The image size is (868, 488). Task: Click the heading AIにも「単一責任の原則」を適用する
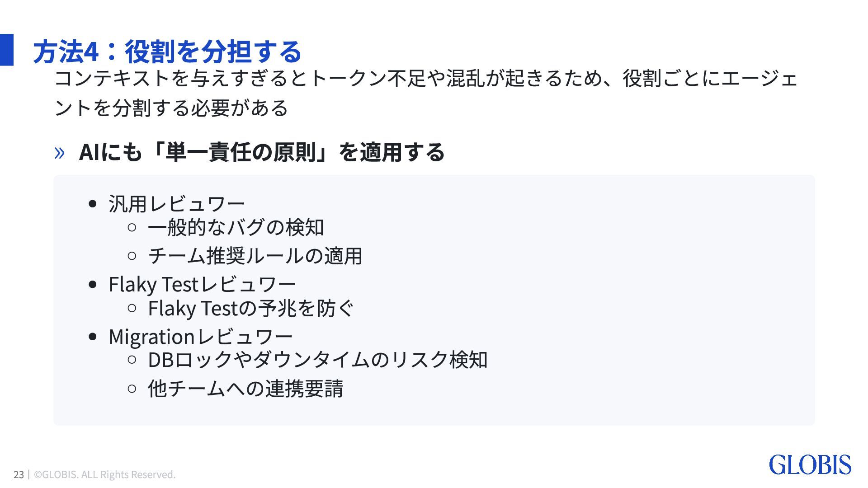[x=262, y=152]
